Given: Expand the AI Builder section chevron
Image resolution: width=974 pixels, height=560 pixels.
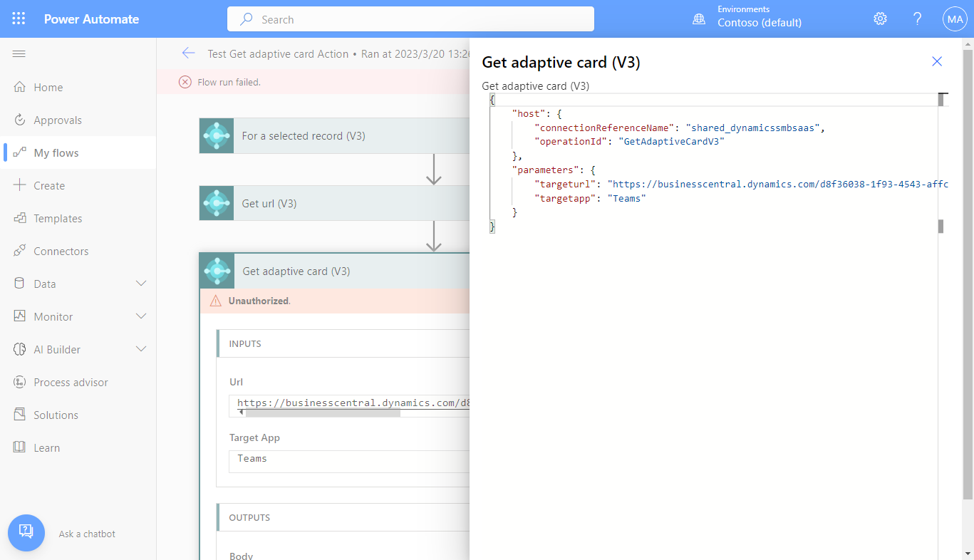Looking at the screenshot, I should pos(141,349).
